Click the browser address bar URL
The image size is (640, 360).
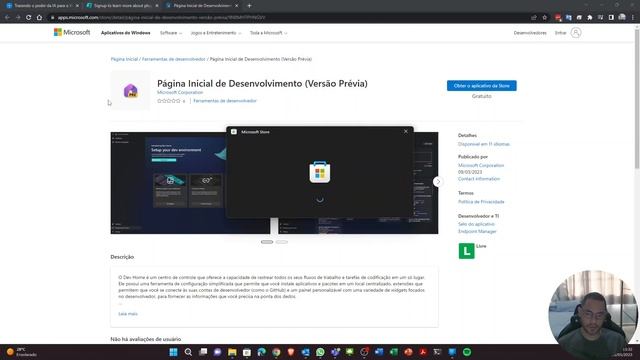pyautogui.click(x=161, y=18)
